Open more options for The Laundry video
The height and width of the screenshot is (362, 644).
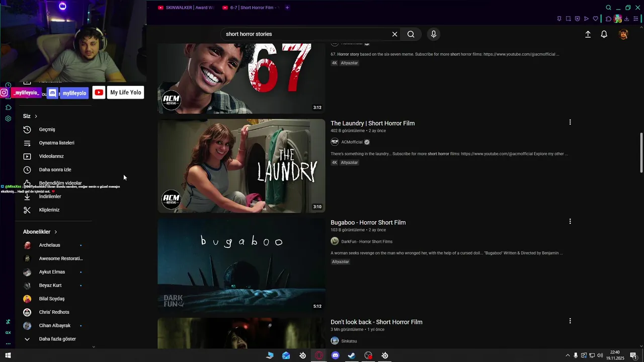pyautogui.click(x=570, y=122)
